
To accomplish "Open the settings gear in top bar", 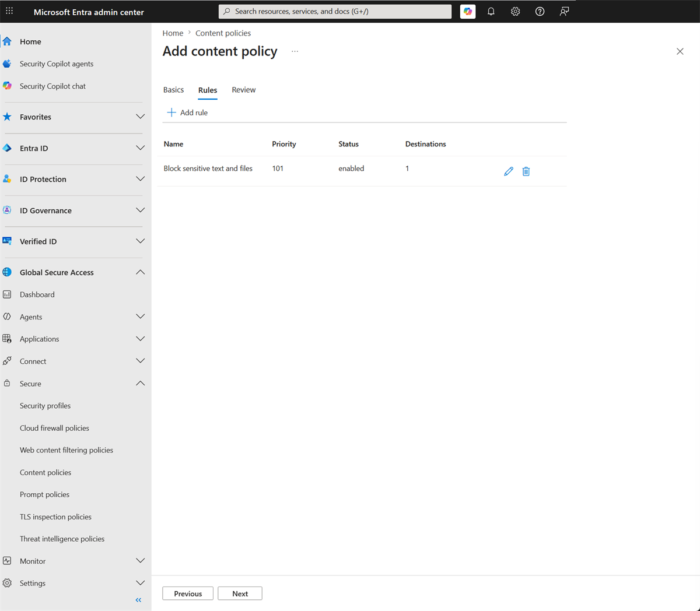I will [x=516, y=11].
